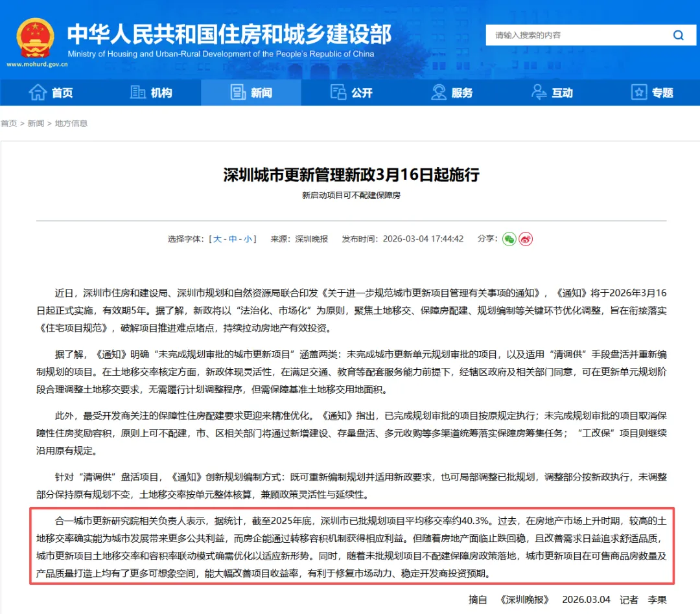Click the national emblem logo
700x614 pixels.
coord(36,38)
